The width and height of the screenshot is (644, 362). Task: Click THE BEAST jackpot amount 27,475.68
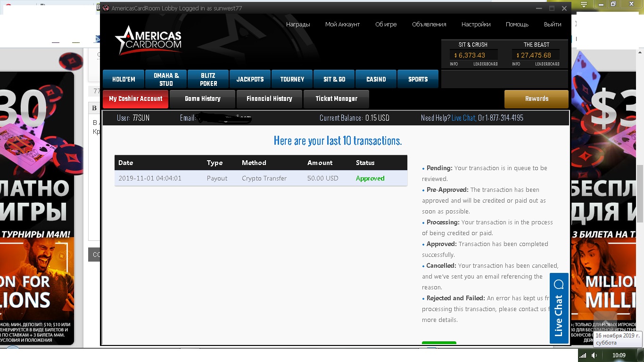click(536, 55)
